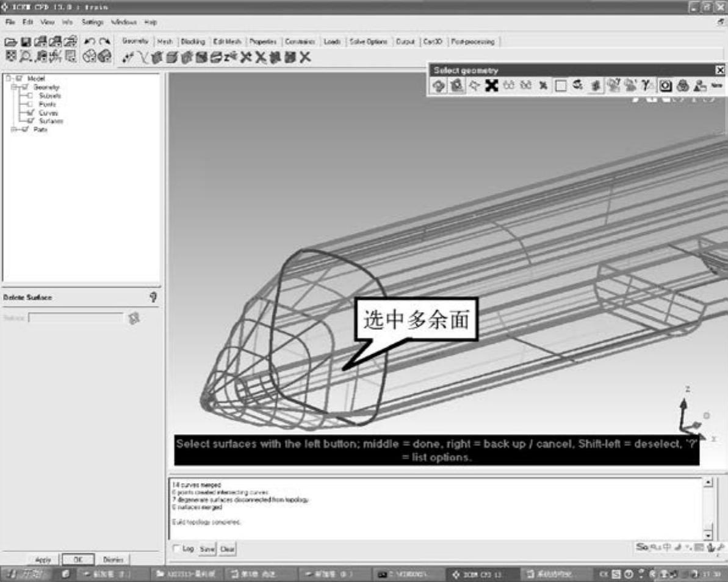Screen dimensions: 728x582
Task: Expand the Parts tree branch
Action: point(14,129)
